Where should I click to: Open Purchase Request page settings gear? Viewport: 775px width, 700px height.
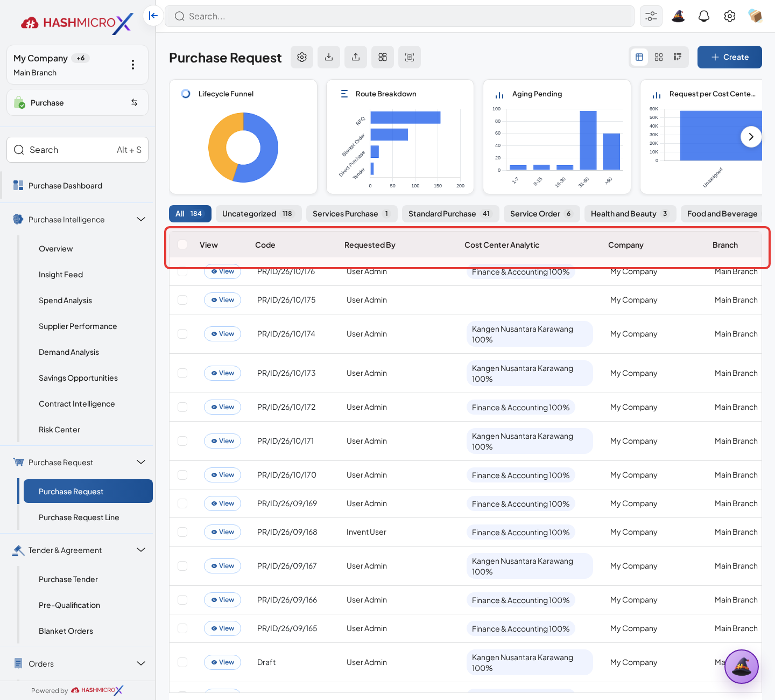(302, 57)
